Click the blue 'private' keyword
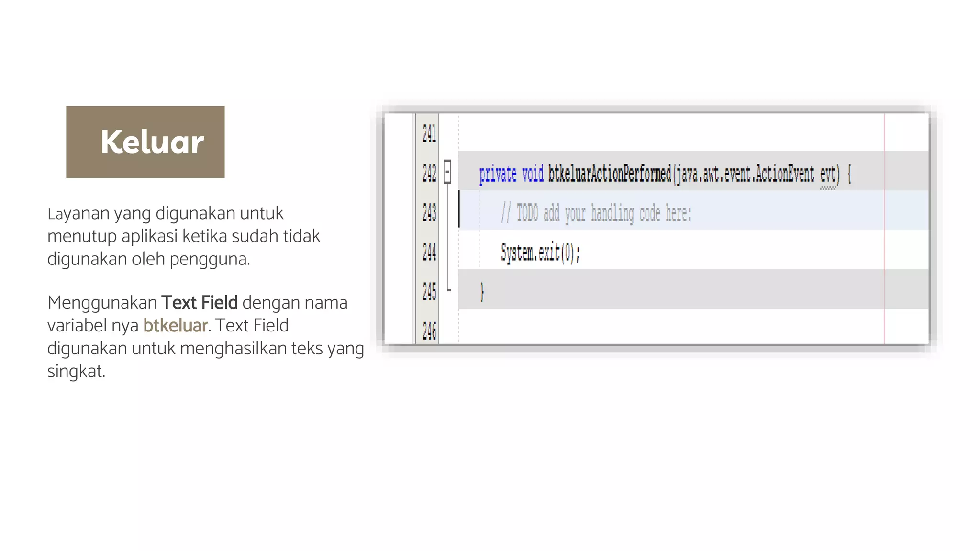 click(498, 174)
